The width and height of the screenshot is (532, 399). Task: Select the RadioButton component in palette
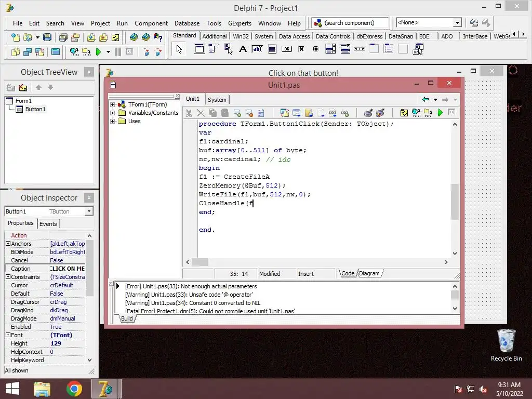pos(316,49)
